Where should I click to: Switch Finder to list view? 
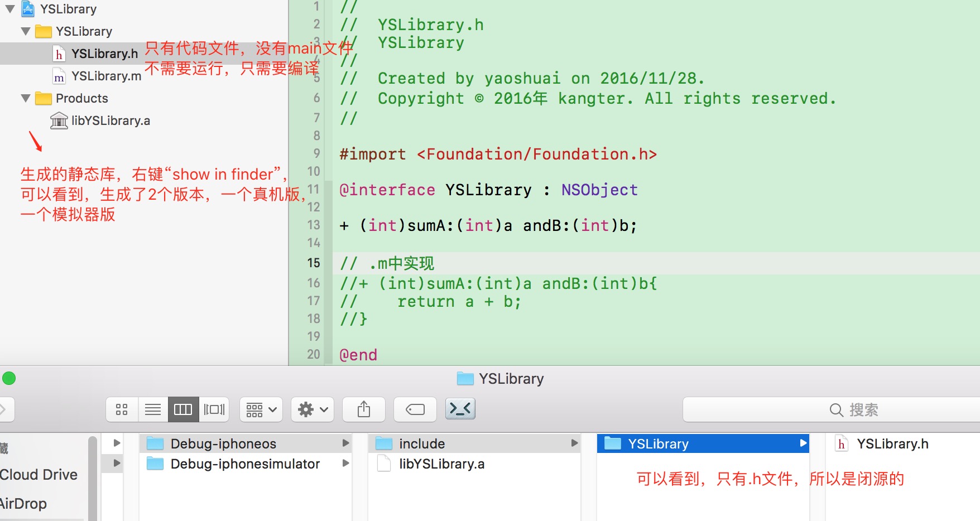(153, 409)
